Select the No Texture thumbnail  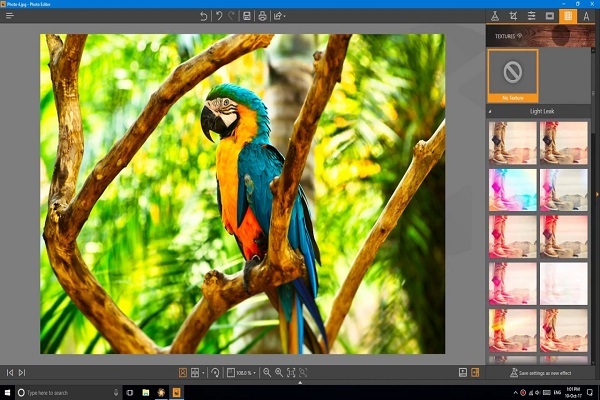tap(513, 76)
